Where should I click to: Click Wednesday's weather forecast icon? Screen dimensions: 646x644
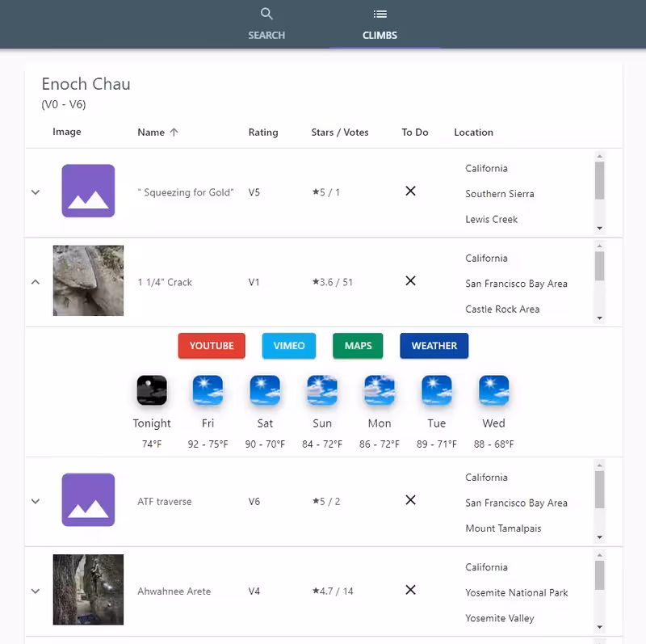click(493, 390)
